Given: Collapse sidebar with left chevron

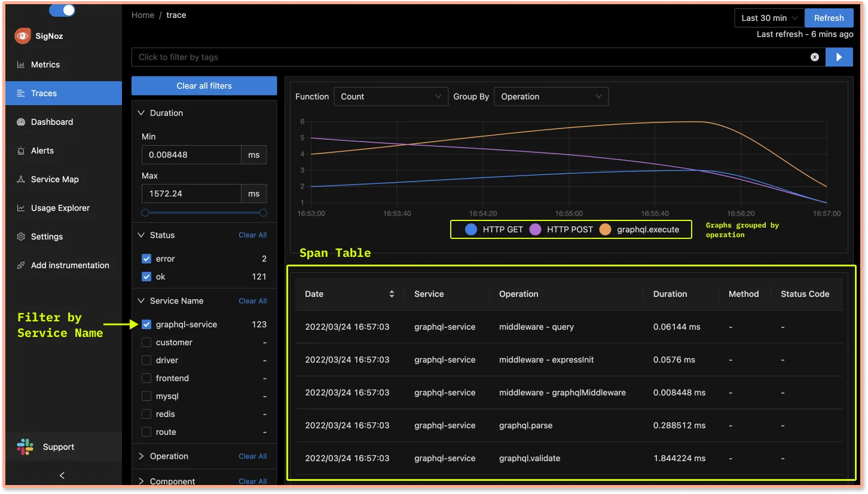Looking at the screenshot, I should [62, 475].
